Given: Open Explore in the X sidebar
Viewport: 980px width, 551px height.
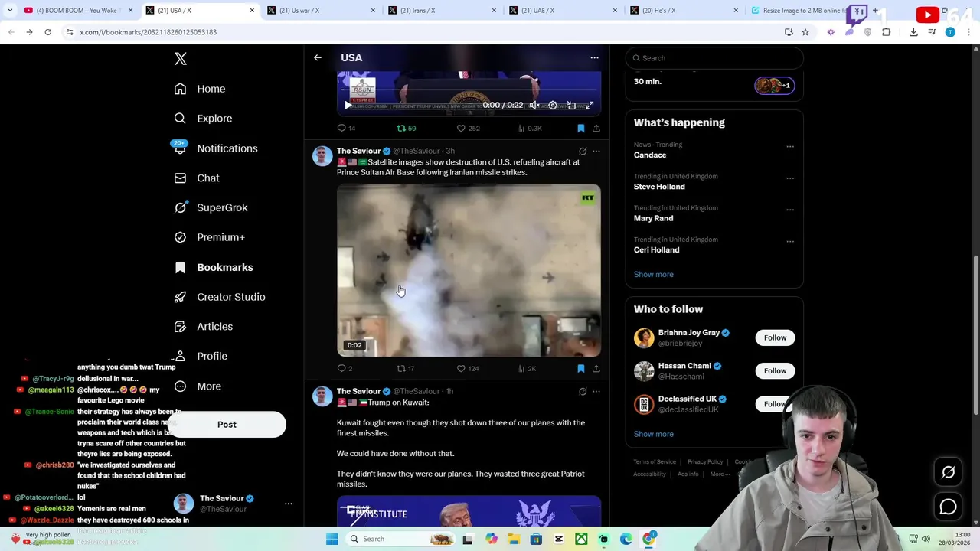Looking at the screenshot, I should 203,119.
